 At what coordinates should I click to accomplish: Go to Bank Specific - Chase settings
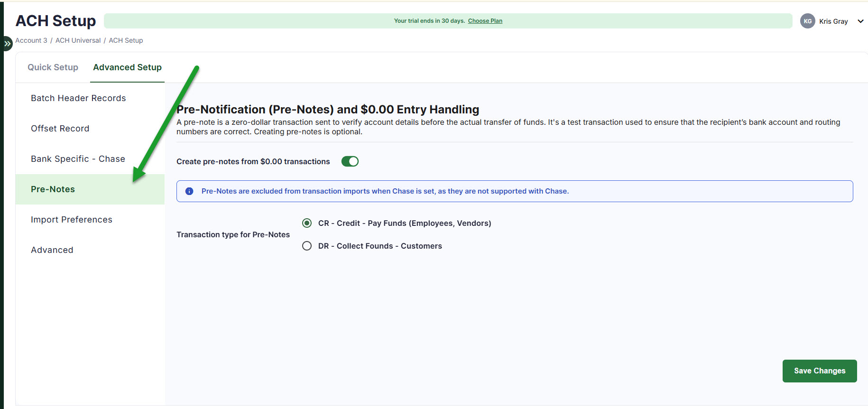78,159
